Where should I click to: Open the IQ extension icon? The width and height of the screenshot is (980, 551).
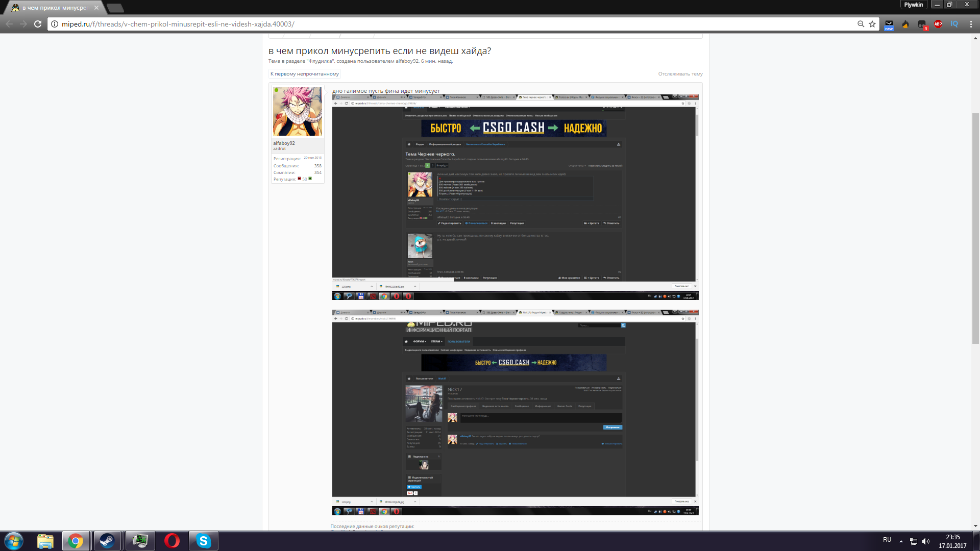(954, 24)
